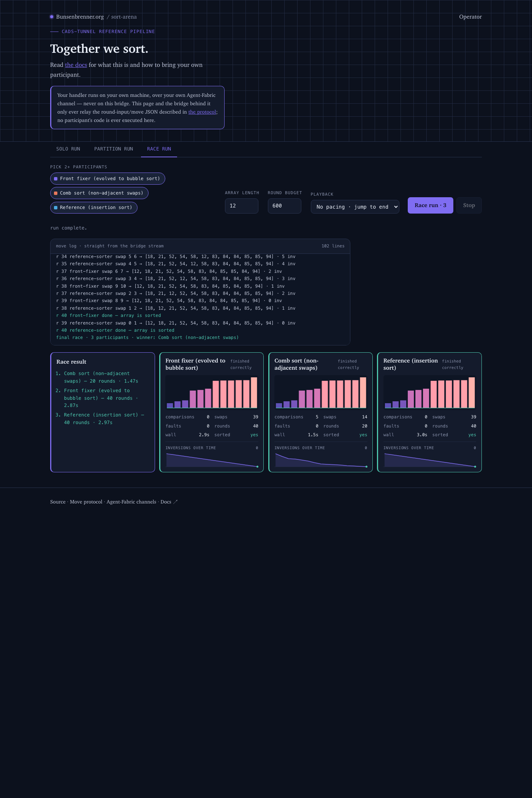532x798 pixels.
Task: Open 'the docs' link in the intro
Action: tap(76, 65)
